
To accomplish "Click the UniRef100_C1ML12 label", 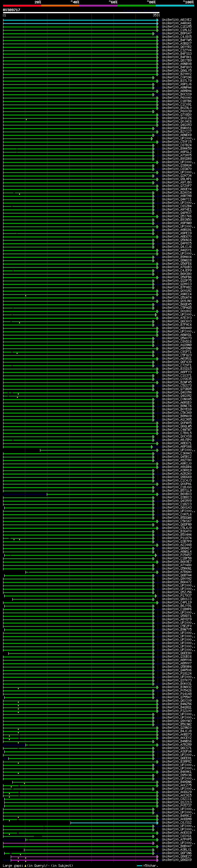I will 176,30.
